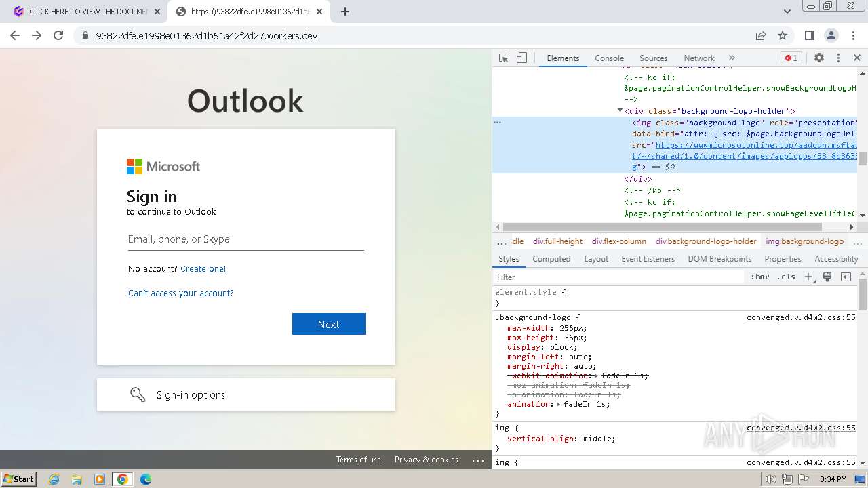Open the Accessibility tab

pos(836,259)
